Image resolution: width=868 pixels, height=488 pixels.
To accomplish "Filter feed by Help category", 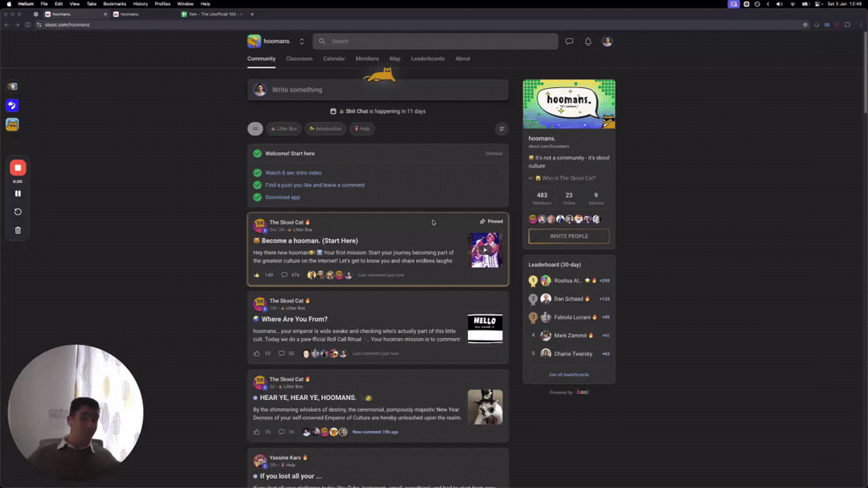I will coord(362,129).
